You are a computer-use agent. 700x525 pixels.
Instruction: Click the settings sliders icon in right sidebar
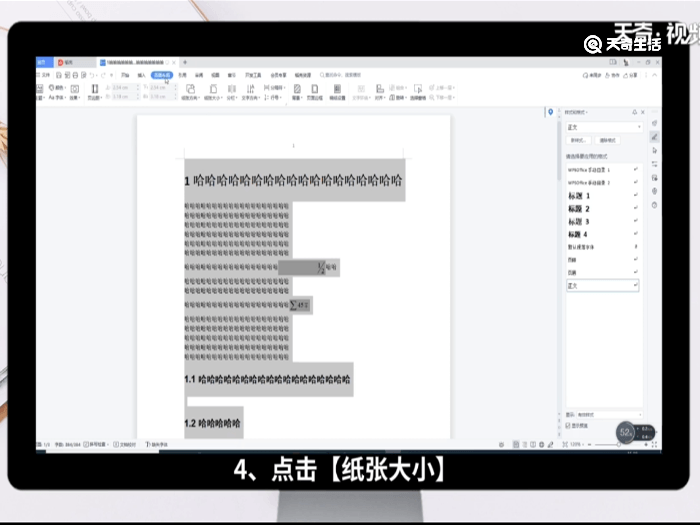tap(654, 164)
